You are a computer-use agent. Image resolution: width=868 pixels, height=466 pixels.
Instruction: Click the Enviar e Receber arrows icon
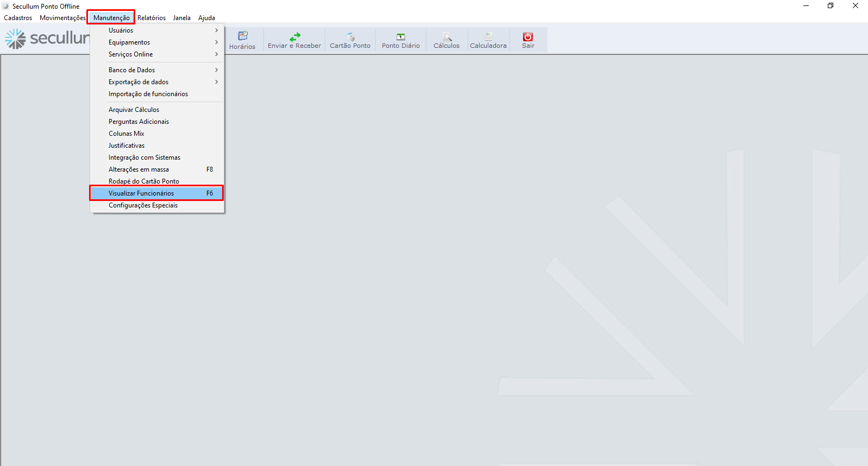[295, 37]
